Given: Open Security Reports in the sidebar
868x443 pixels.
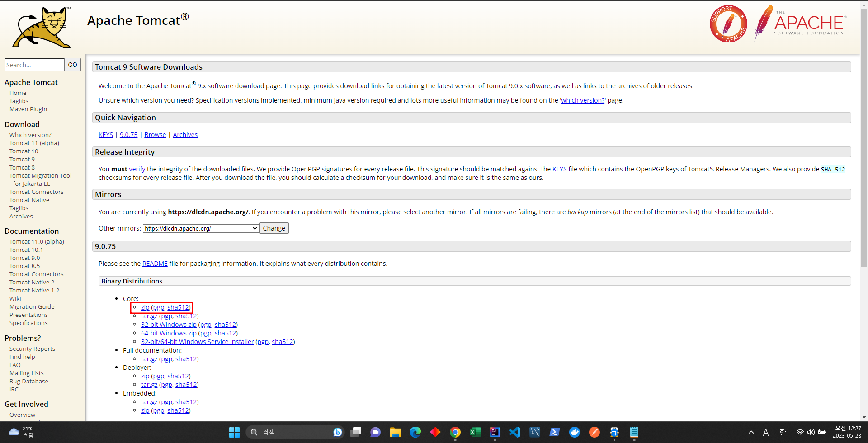Looking at the screenshot, I should point(32,349).
